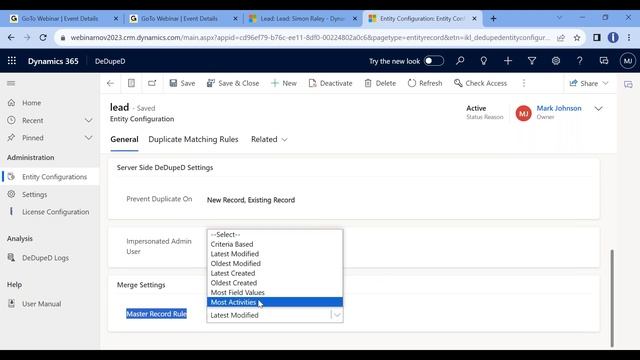The image size is (640, 360).
Task: Expand the header details chevron by owner
Action: [598, 109]
